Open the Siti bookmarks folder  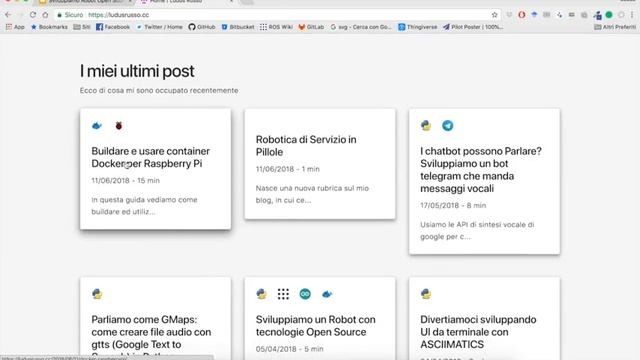[82, 27]
